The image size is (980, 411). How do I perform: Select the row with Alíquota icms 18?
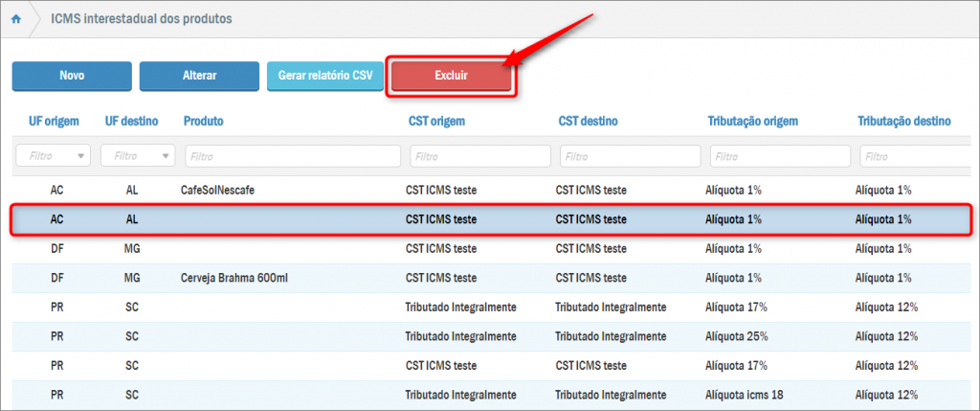(746, 395)
